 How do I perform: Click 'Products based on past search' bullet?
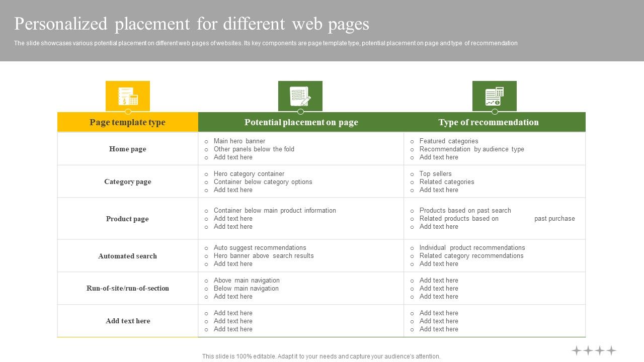click(x=465, y=211)
